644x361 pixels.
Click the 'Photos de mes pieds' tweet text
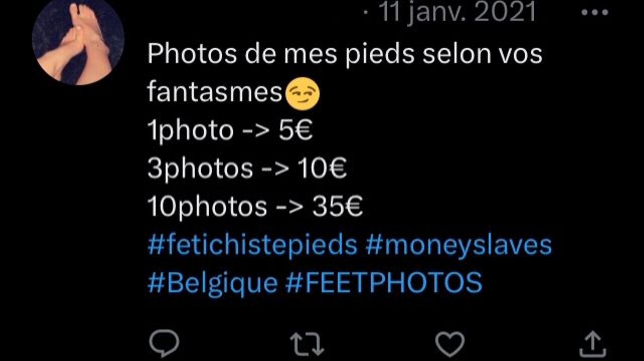281,54
